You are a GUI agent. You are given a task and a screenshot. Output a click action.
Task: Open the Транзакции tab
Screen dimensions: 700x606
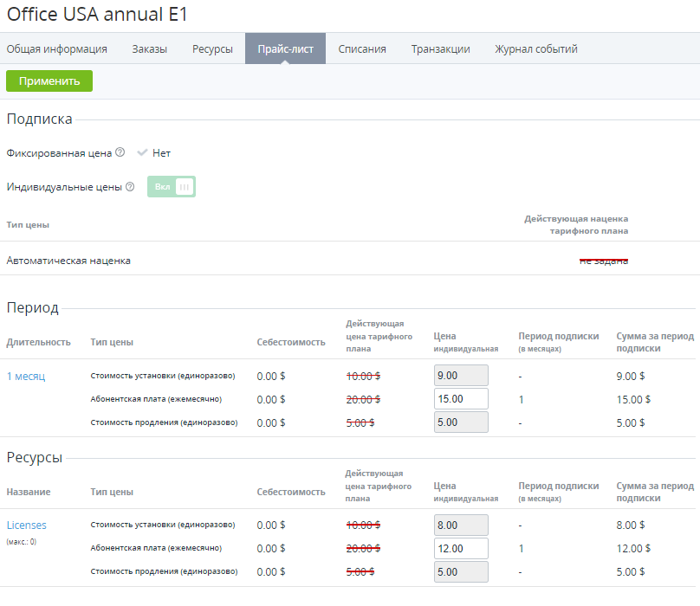441,48
